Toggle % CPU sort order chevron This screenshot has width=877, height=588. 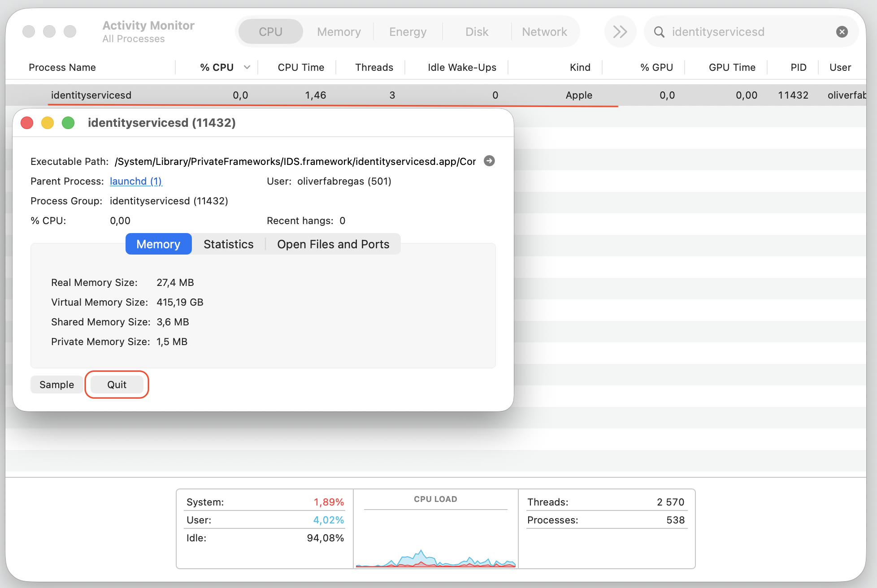(247, 67)
